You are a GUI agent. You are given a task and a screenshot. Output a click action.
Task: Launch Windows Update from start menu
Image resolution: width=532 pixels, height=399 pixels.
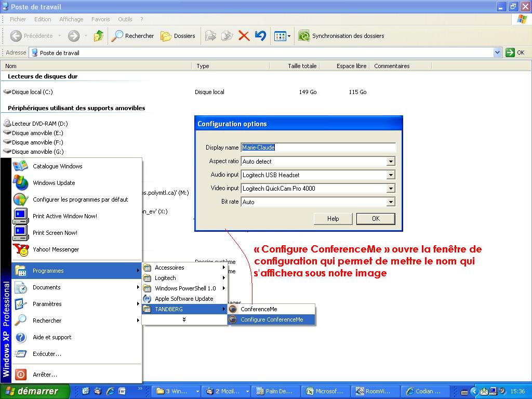click(54, 183)
